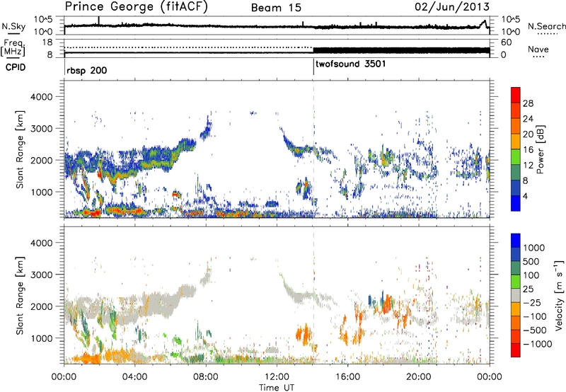The height and width of the screenshot is (392, 566).
Task: Click the '18' frequency axis tick
Action: point(47,42)
